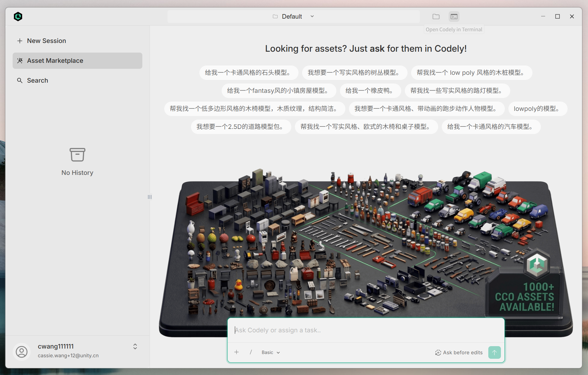
Task: Open the Asset Marketplace section
Action: coord(77,61)
